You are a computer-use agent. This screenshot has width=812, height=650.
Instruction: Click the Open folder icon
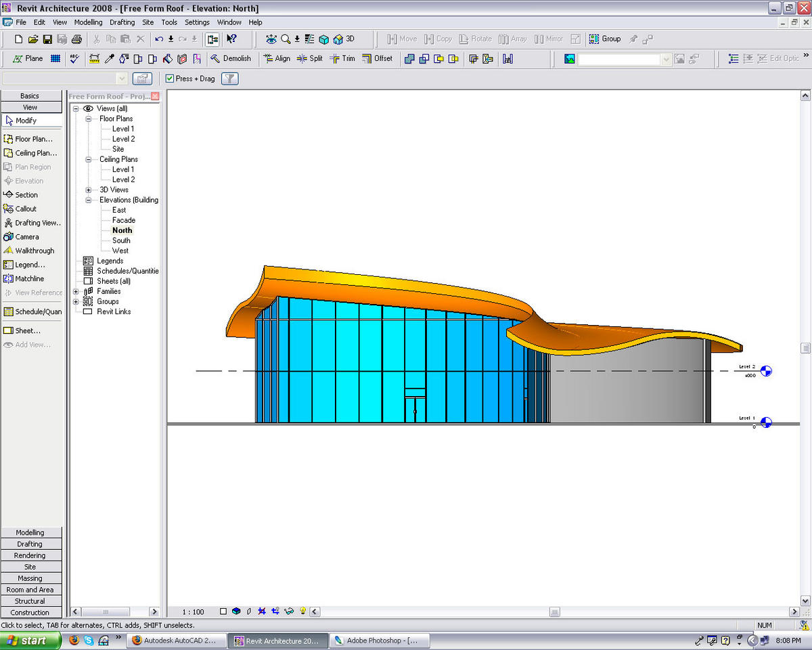[x=33, y=39]
